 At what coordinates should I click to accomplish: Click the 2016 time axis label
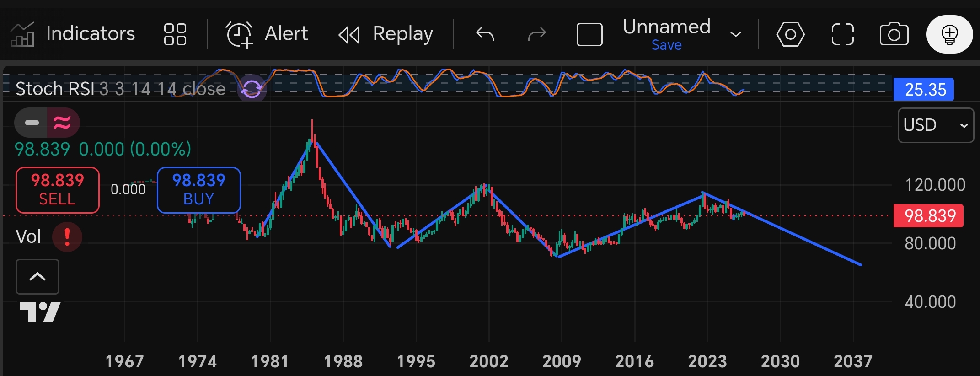(x=635, y=362)
